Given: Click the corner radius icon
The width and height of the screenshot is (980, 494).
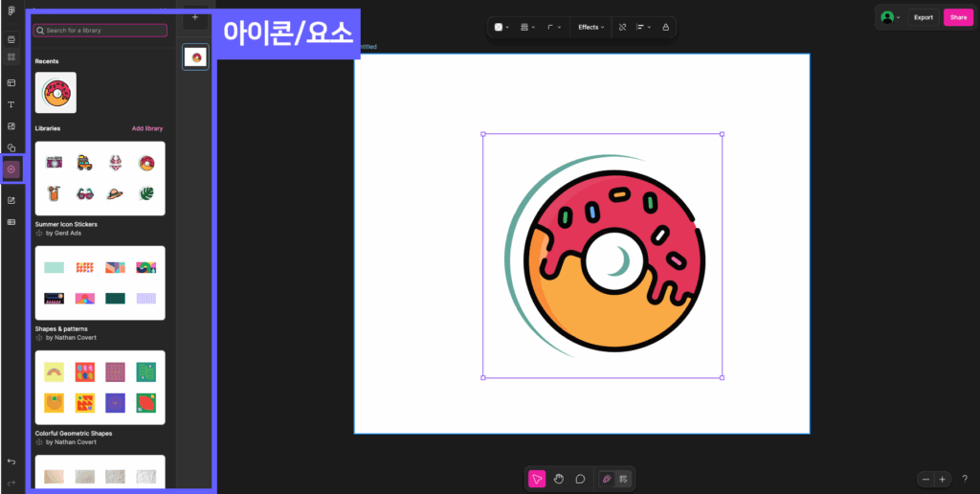Looking at the screenshot, I should coord(550,28).
